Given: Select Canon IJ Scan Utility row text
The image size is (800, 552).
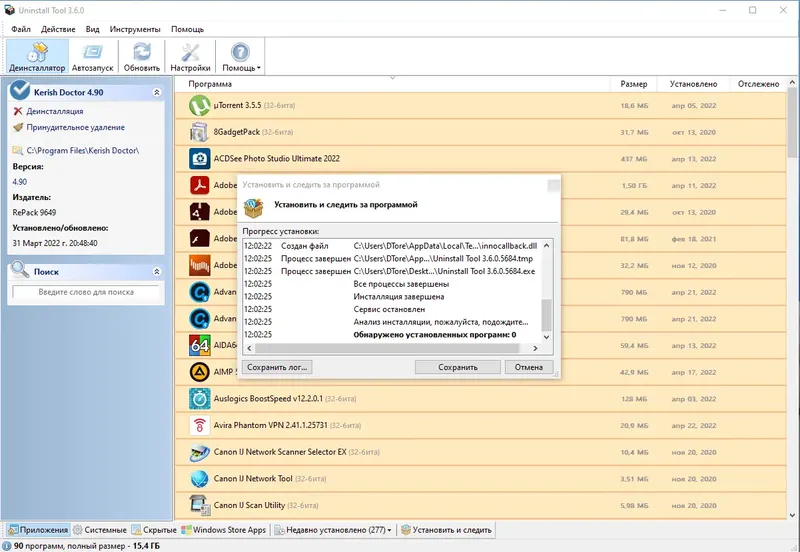Looking at the screenshot, I should point(266,505).
